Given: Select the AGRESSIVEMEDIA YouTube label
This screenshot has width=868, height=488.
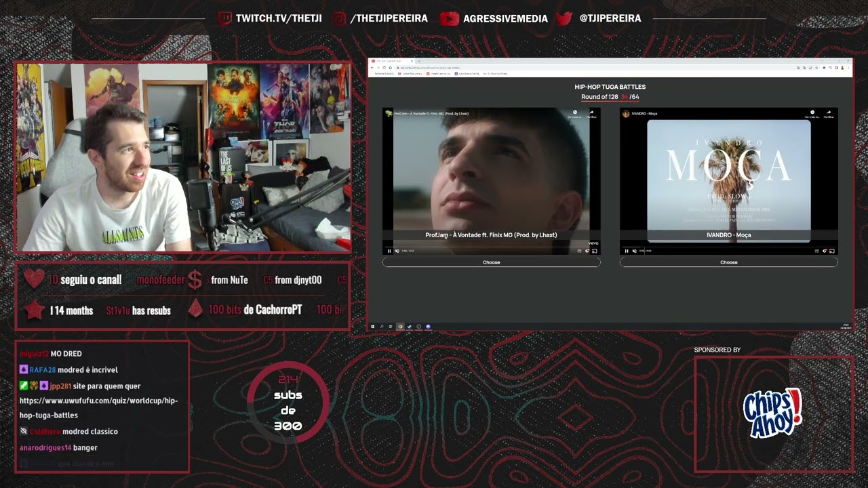Looking at the screenshot, I should coord(505,18).
